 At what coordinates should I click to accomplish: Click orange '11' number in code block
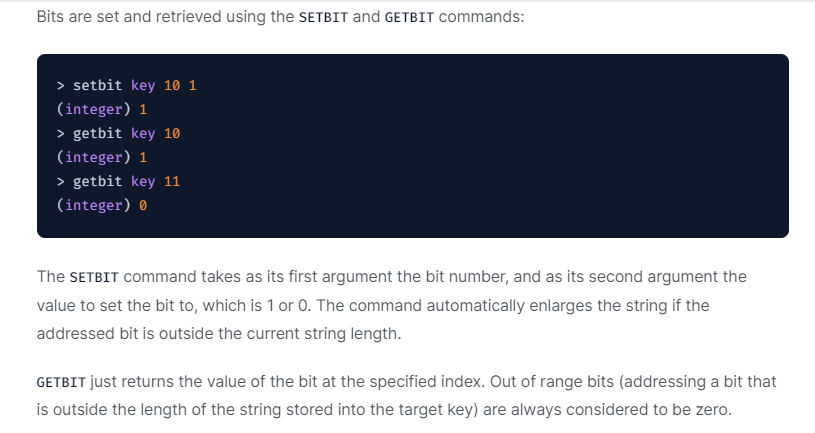(x=172, y=181)
